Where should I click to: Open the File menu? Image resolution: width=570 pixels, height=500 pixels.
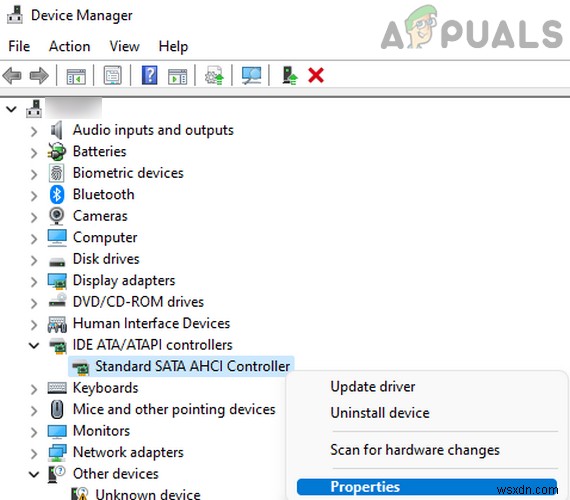tap(19, 47)
